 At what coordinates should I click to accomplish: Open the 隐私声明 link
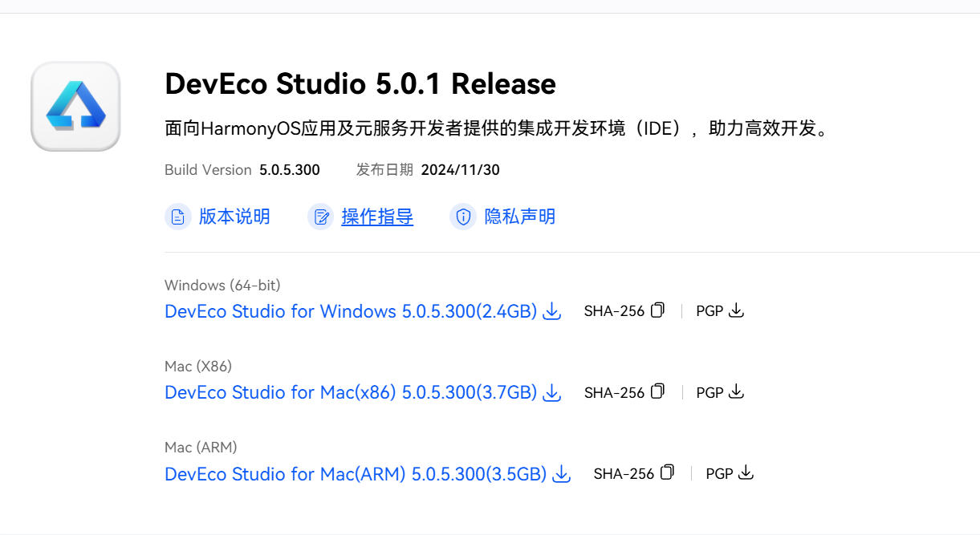click(520, 217)
